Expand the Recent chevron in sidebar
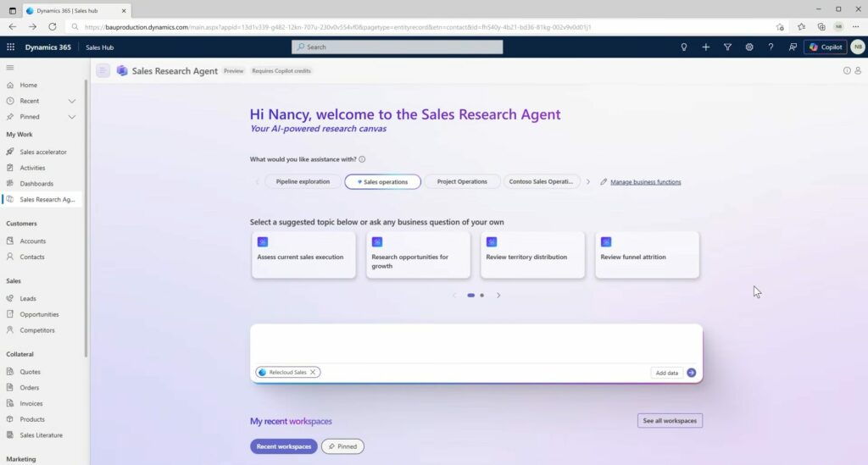This screenshot has height=465, width=868. 72,101
